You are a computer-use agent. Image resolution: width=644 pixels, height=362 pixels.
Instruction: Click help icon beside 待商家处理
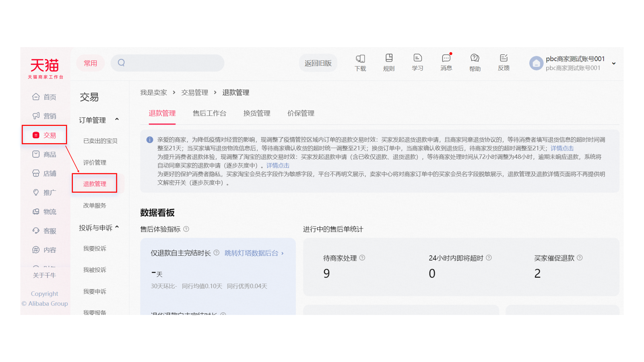tap(362, 258)
